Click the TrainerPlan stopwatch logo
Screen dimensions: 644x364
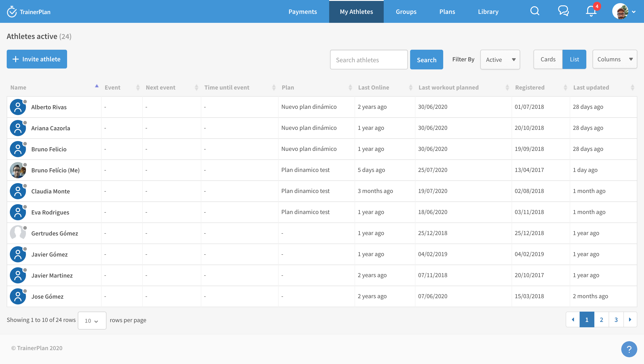pyautogui.click(x=11, y=12)
